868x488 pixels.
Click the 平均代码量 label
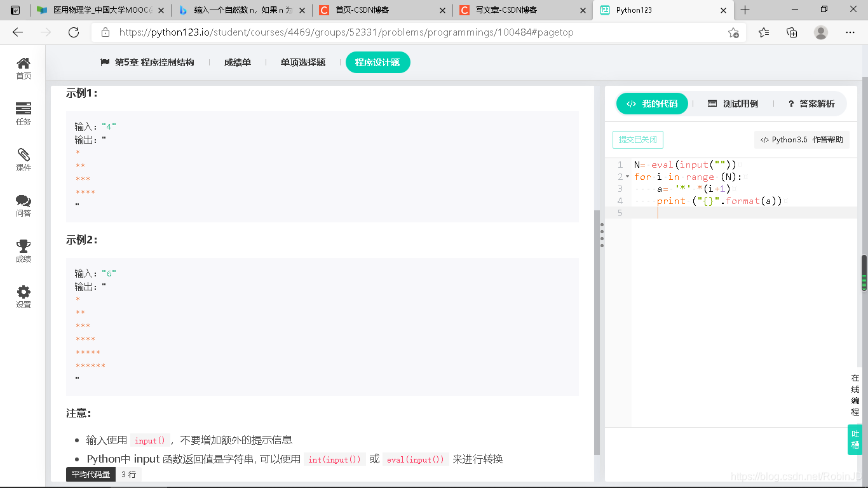(x=91, y=474)
